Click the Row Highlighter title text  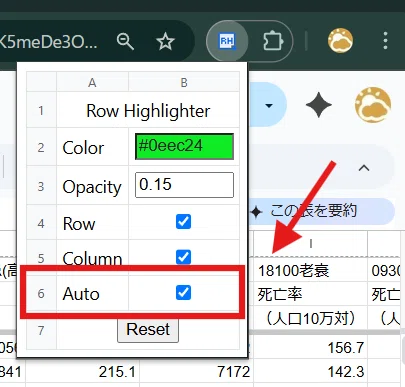pos(148,111)
